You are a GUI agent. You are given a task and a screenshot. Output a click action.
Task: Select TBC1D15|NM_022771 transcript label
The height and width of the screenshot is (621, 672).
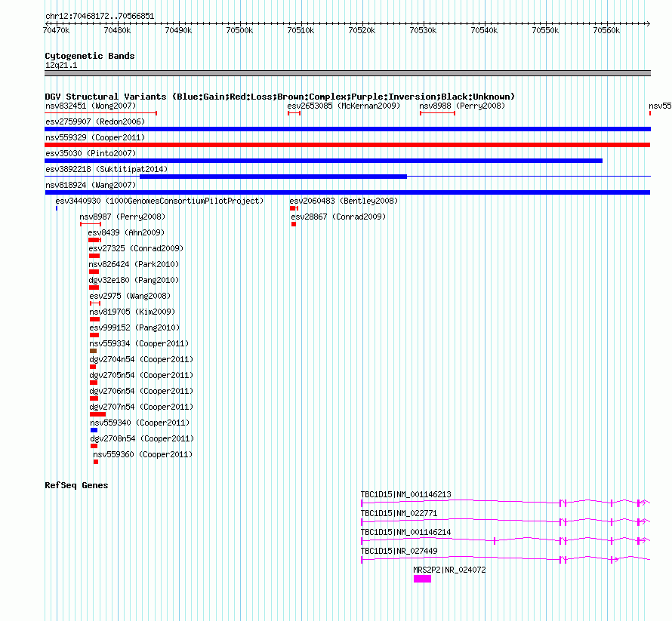399,513
